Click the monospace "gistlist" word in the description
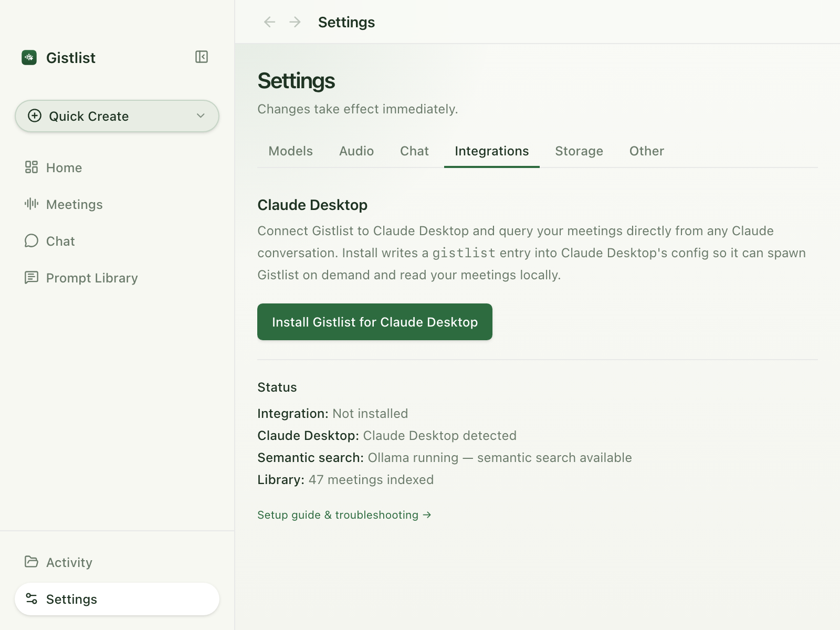 pos(464,253)
